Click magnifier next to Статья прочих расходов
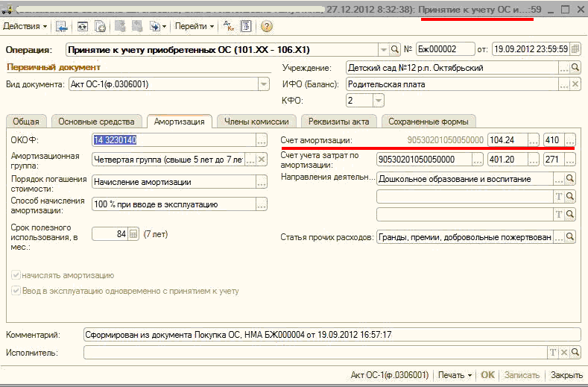 point(570,238)
